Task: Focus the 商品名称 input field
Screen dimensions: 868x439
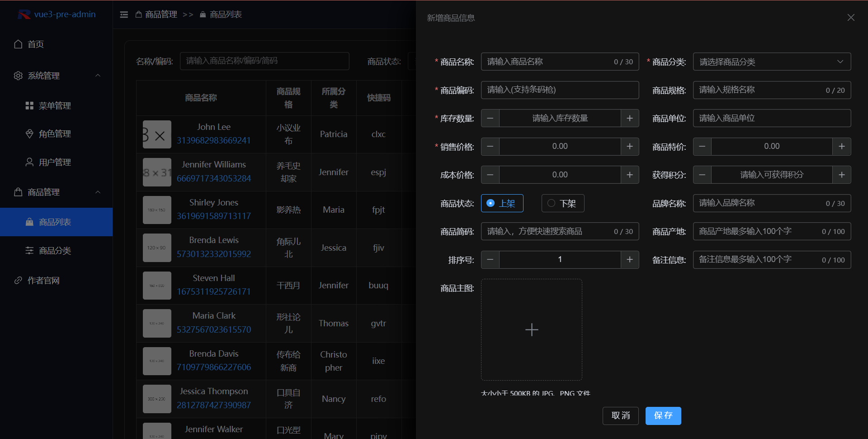Action: [560, 62]
